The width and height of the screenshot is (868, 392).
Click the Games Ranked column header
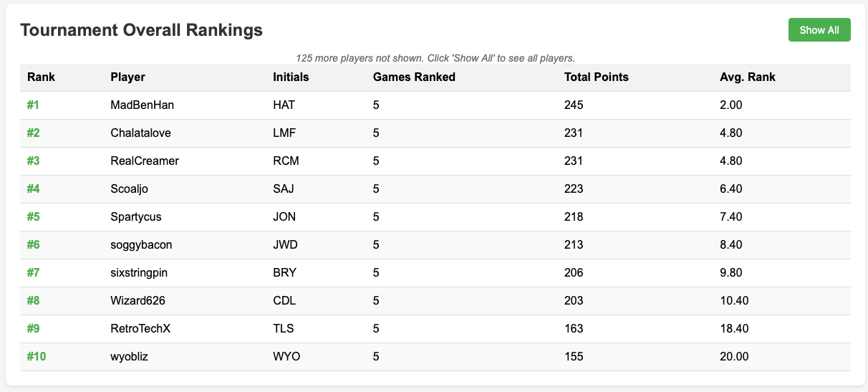coord(414,77)
